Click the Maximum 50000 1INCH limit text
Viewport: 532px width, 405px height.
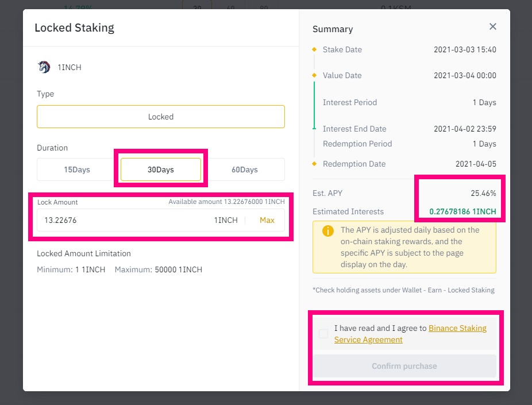tap(159, 269)
